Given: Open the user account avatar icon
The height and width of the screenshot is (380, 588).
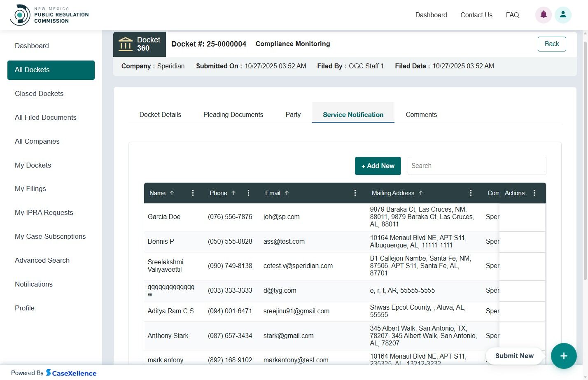Looking at the screenshot, I should point(563,15).
